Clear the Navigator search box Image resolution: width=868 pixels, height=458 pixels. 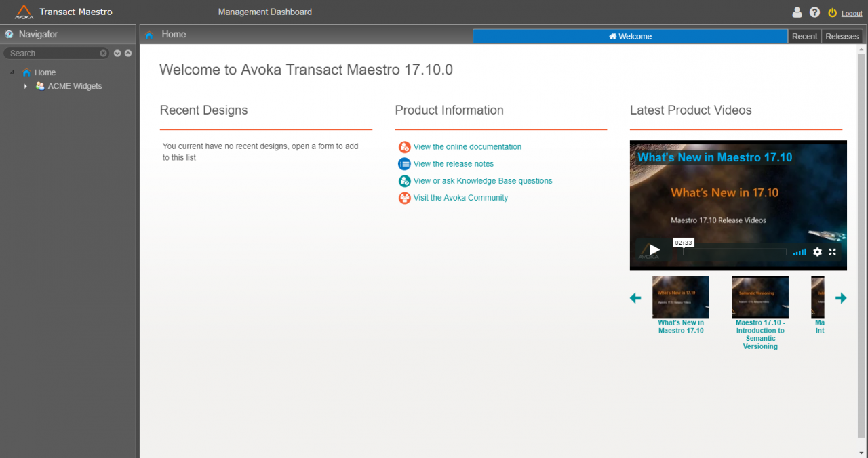coord(103,53)
